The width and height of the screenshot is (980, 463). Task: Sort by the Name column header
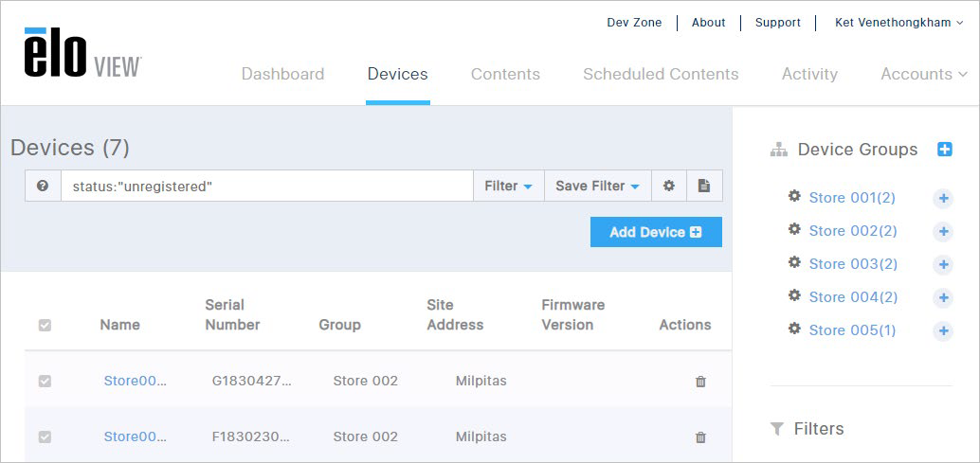click(x=120, y=325)
